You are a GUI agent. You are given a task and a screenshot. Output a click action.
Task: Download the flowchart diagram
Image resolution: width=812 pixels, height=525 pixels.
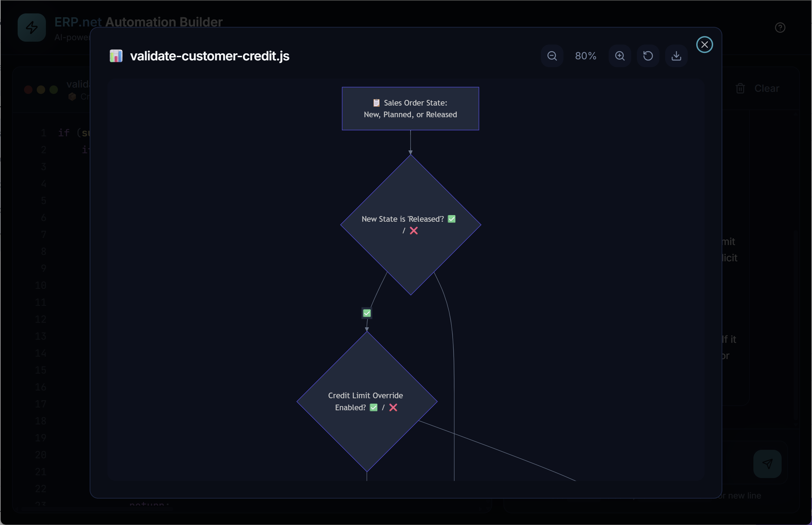coord(676,56)
